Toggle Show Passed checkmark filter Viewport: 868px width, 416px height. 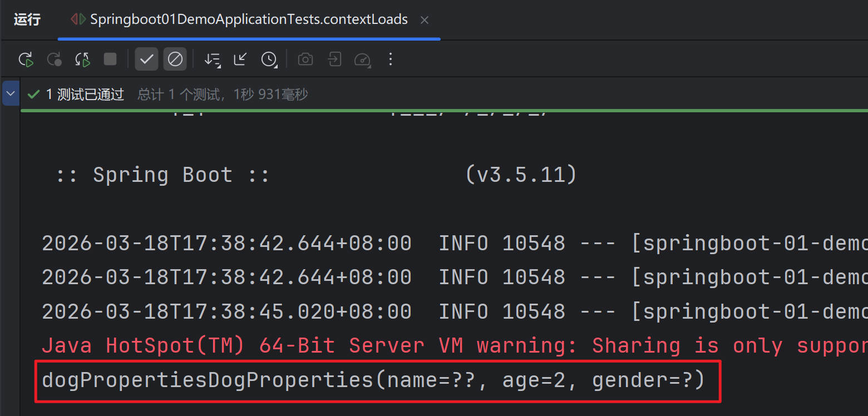pos(146,59)
